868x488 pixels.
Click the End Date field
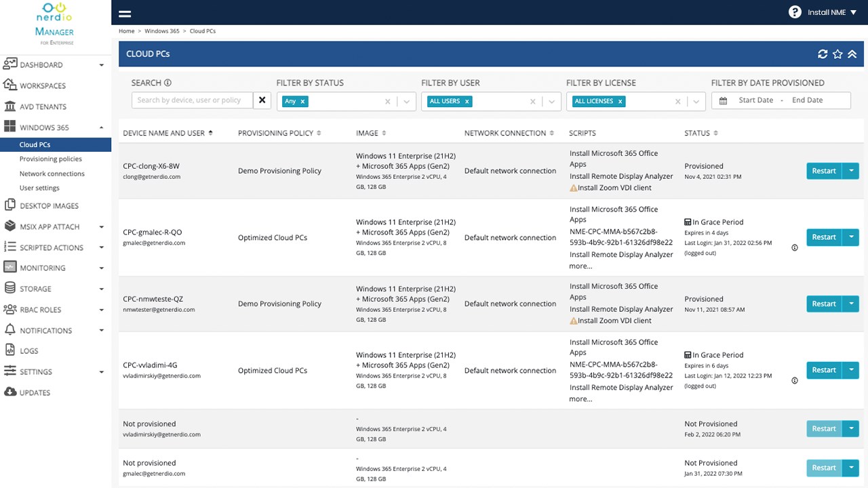(x=808, y=100)
